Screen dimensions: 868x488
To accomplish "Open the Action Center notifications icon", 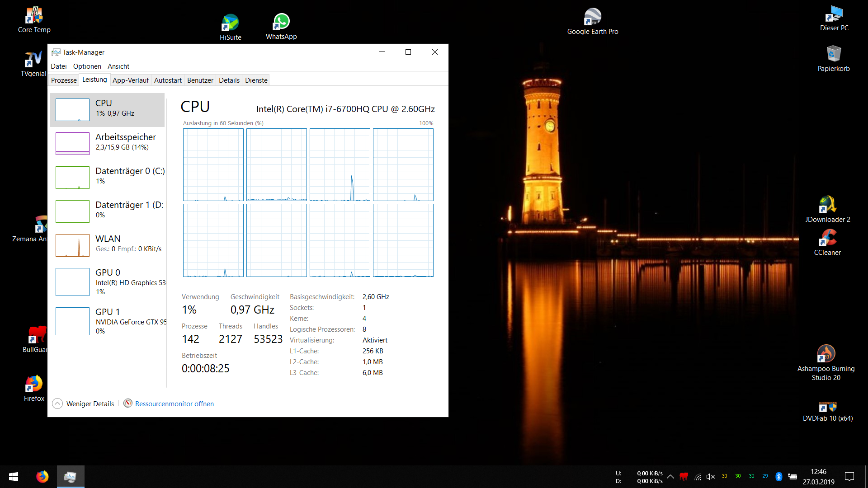I will tap(849, 477).
